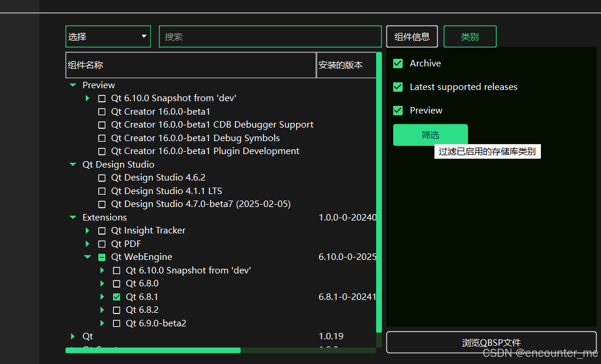Open the 组件信息 tab
The image size is (601, 364).
click(412, 36)
